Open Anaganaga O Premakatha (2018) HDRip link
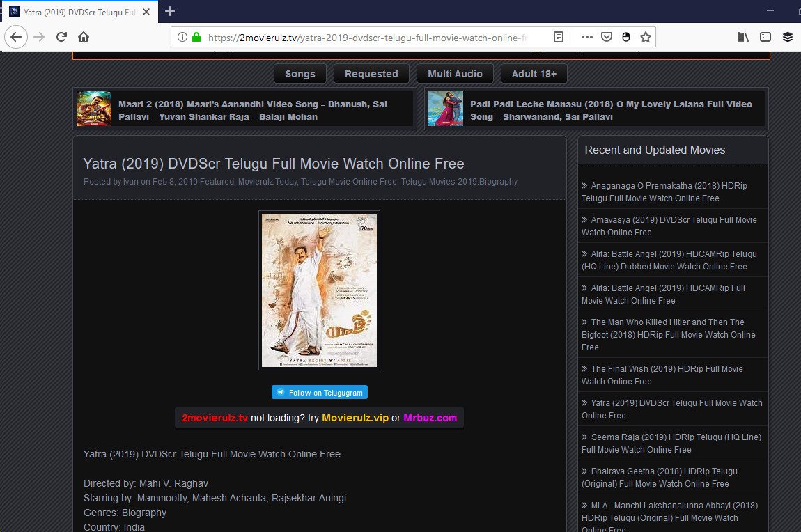801x532 pixels. point(664,192)
